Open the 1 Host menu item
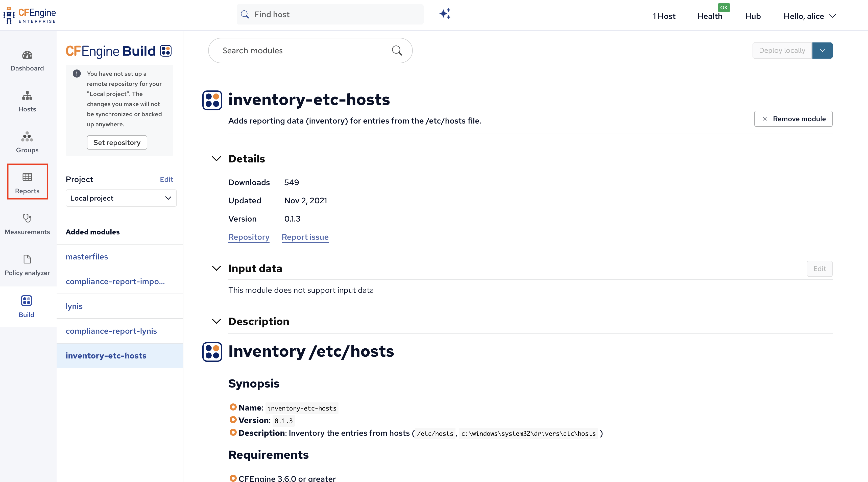The width and height of the screenshot is (868, 482). tap(664, 16)
